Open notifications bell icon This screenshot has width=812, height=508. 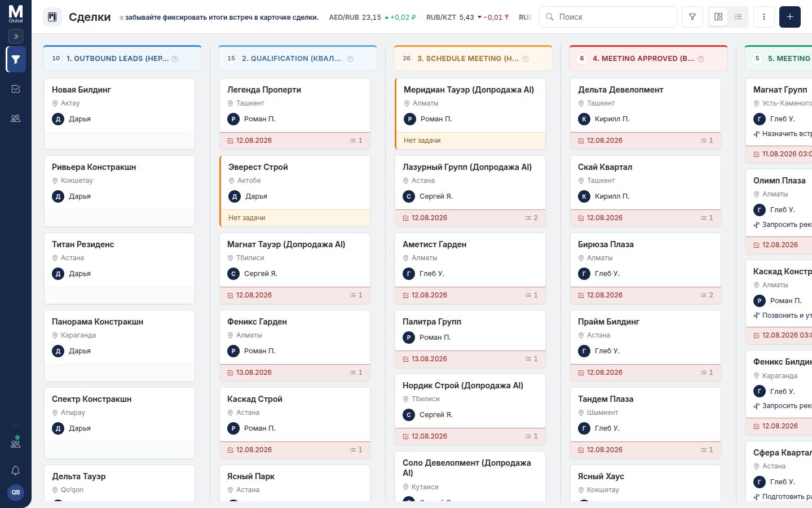(16, 470)
